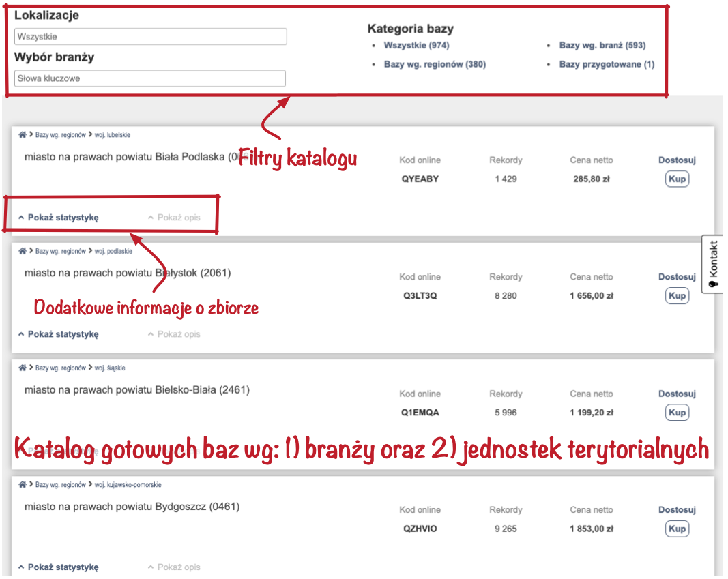Click home icon in Bielsko-Biała breadcrumb
Screen dimensions: 728x579
click(x=23, y=368)
